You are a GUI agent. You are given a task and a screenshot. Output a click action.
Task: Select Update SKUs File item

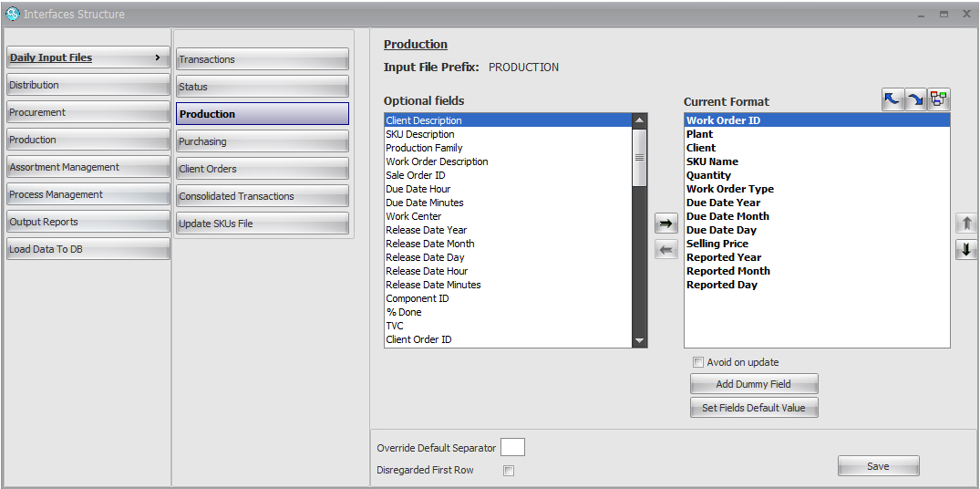(263, 224)
